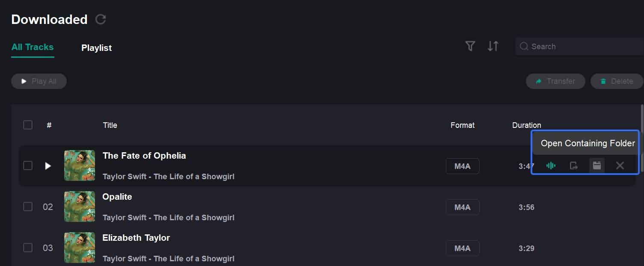
Task: Click the scrollbar on the right edge
Action: click(641, 124)
